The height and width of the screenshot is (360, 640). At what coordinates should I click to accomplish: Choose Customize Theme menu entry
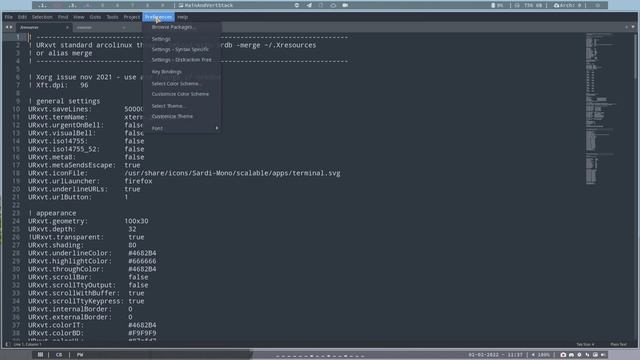point(172,116)
